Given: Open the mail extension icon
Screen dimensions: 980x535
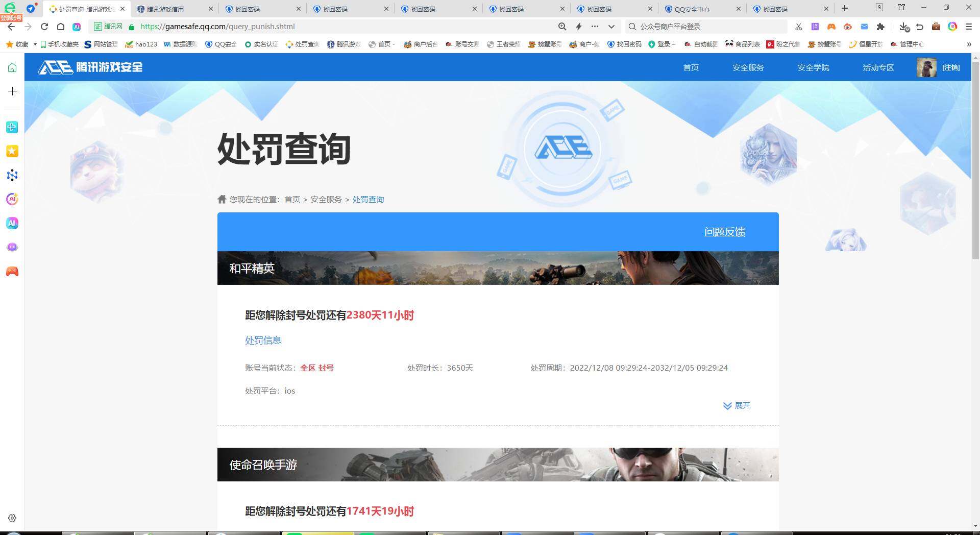Looking at the screenshot, I should (x=864, y=27).
